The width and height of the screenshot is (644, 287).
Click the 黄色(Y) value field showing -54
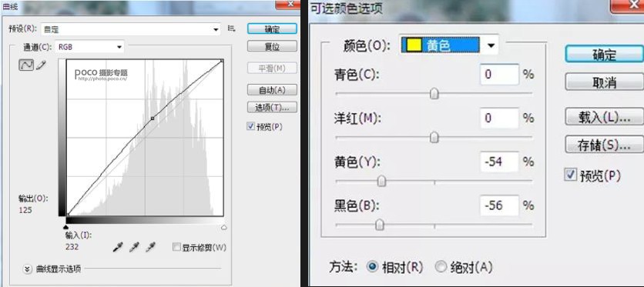coord(499,162)
